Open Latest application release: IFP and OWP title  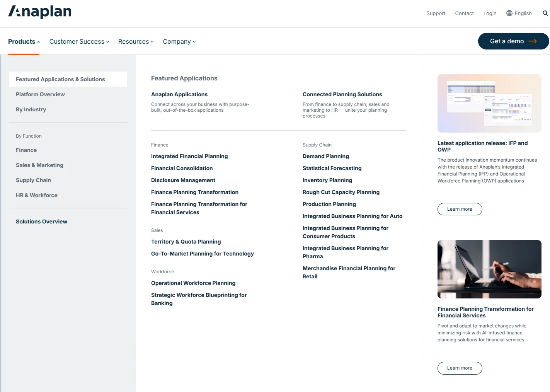(x=482, y=146)
